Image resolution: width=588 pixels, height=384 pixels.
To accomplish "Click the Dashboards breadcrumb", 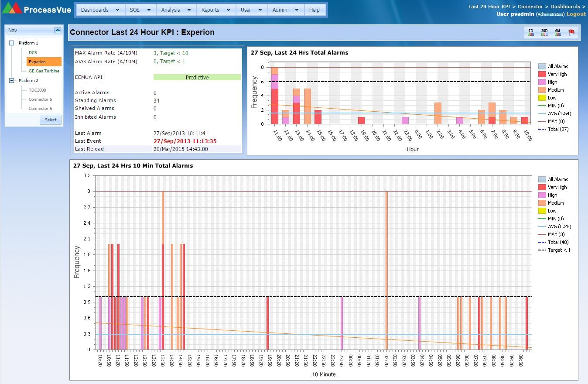I will point(565,7).
